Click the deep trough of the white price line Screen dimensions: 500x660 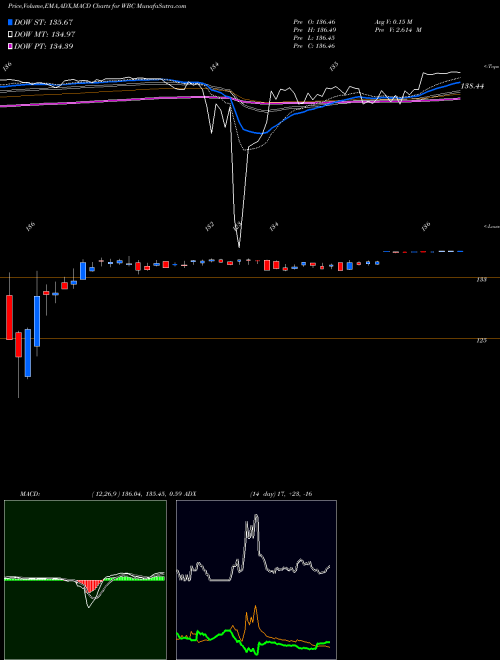[x=239, y=245]
